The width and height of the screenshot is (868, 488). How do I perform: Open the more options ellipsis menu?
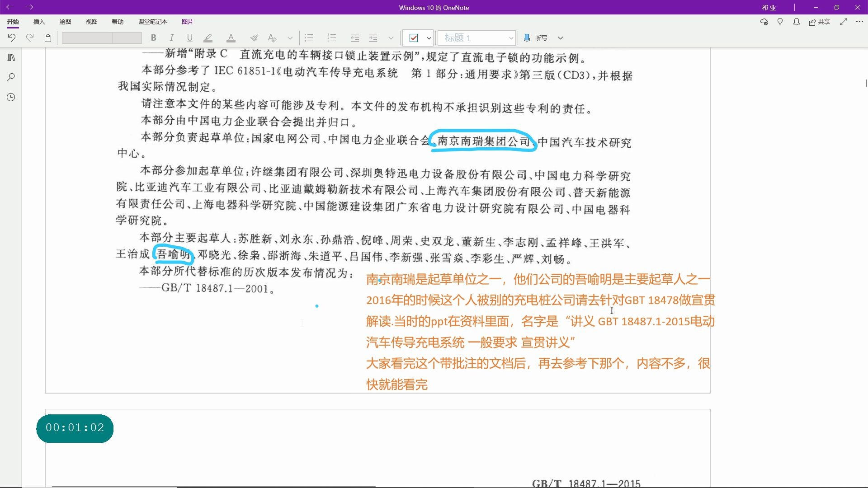tap(859, 21)
